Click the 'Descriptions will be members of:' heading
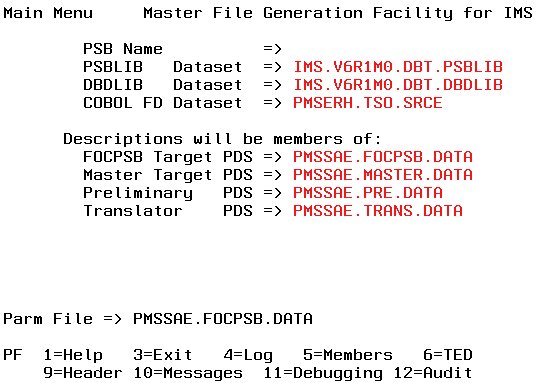 click(x=223, y=139)
